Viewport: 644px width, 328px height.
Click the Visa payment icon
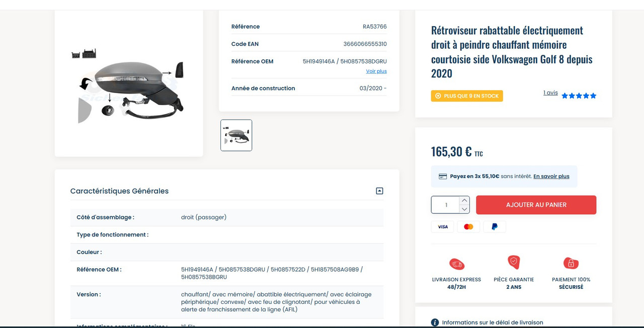(442, 227)
